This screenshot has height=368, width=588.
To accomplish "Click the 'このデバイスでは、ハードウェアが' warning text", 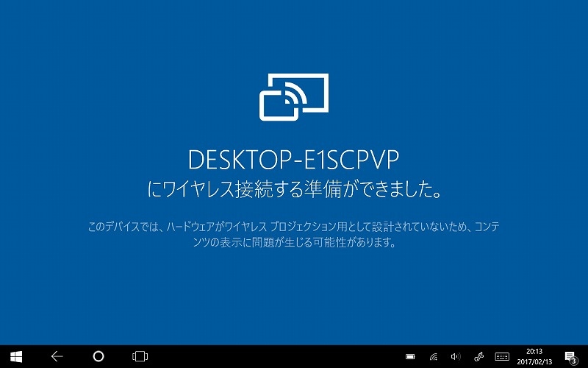I will click(293, 234).
